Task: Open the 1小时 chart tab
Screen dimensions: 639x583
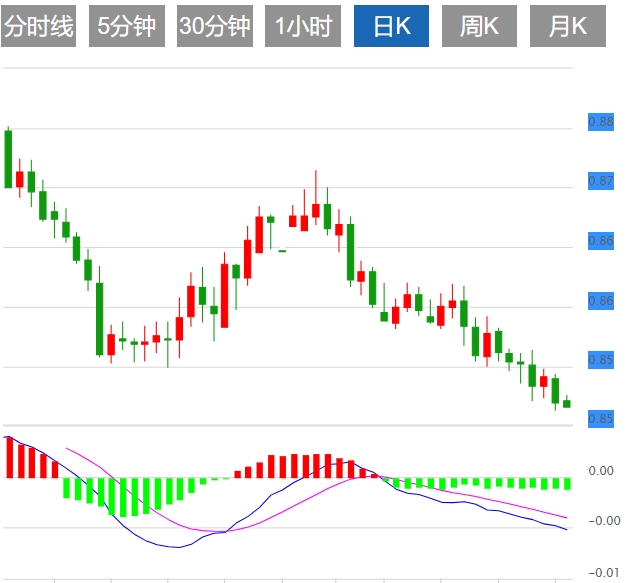Action: click(x=303, y=26)
